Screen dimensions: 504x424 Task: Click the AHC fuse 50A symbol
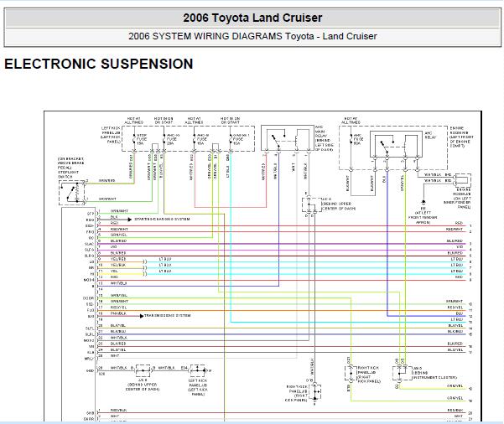click(x=351, y=139)
